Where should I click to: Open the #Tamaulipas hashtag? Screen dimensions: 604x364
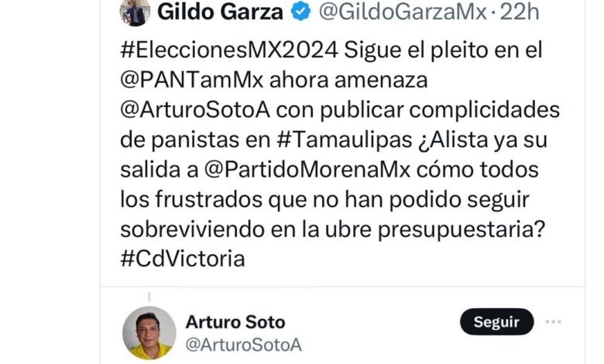345,140
